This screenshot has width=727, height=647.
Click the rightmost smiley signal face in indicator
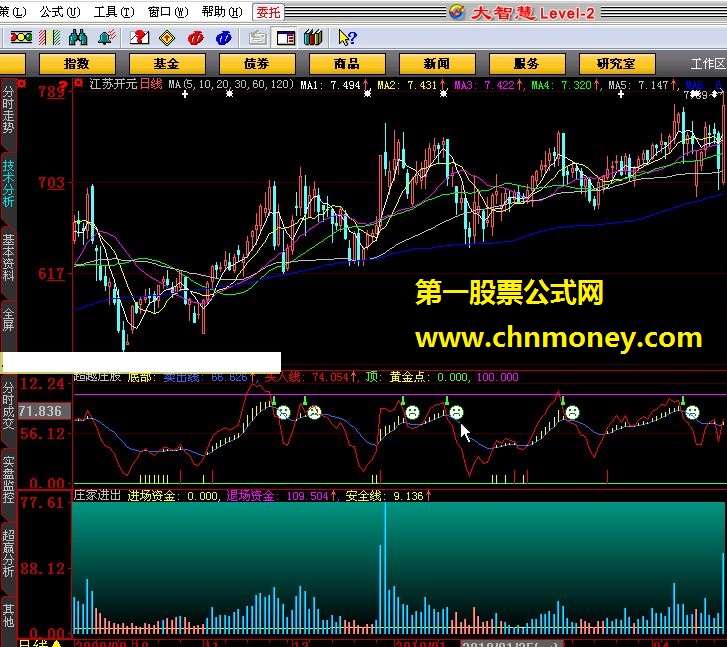pyautogui.click(x=692, y=412)
